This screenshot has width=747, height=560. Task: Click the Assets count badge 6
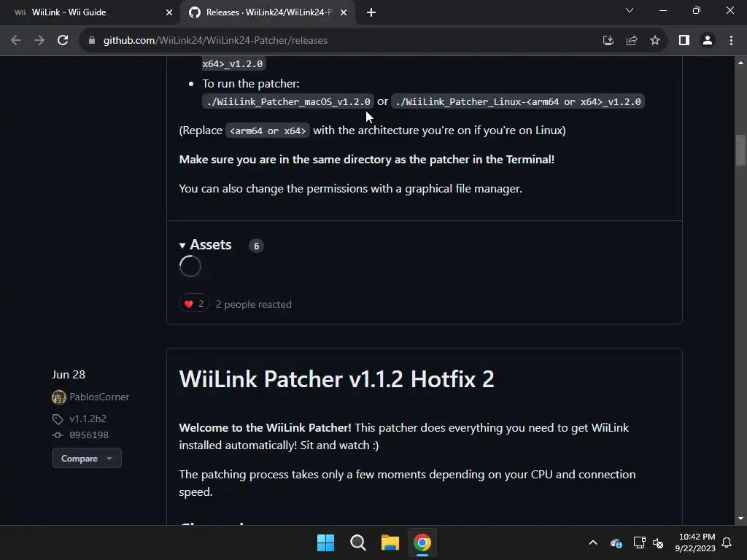256,246
